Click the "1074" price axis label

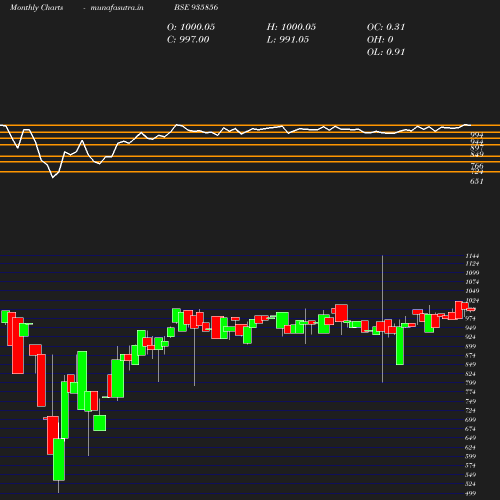click(x=472, y=282)
